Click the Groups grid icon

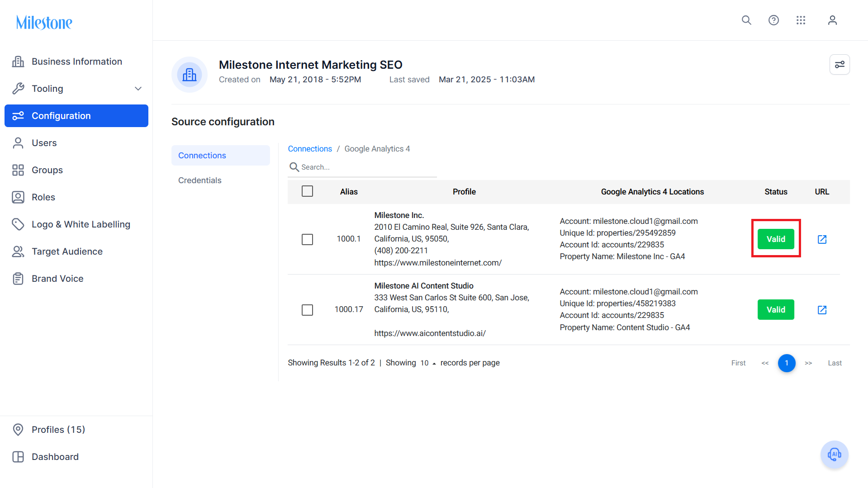click(x=18, y=170)
